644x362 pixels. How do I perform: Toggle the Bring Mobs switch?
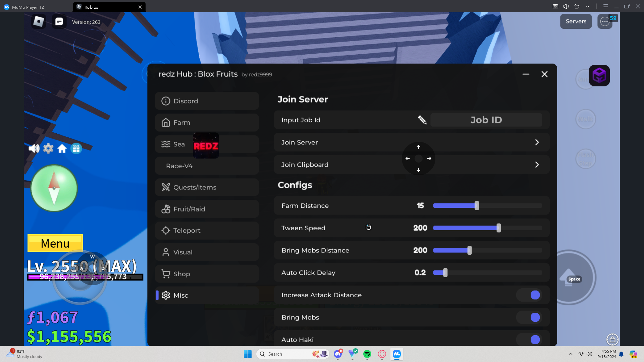529,317
